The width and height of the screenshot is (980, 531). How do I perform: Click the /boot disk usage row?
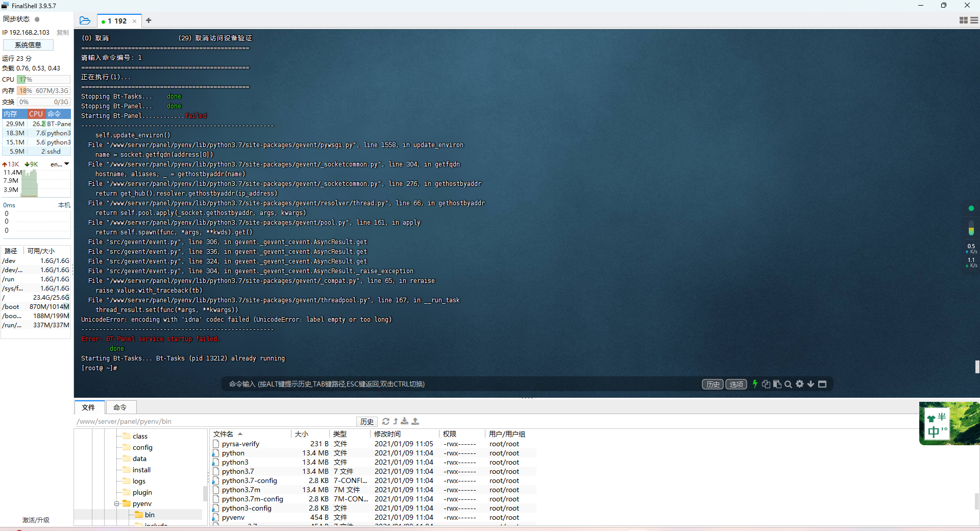pos(36,306)
